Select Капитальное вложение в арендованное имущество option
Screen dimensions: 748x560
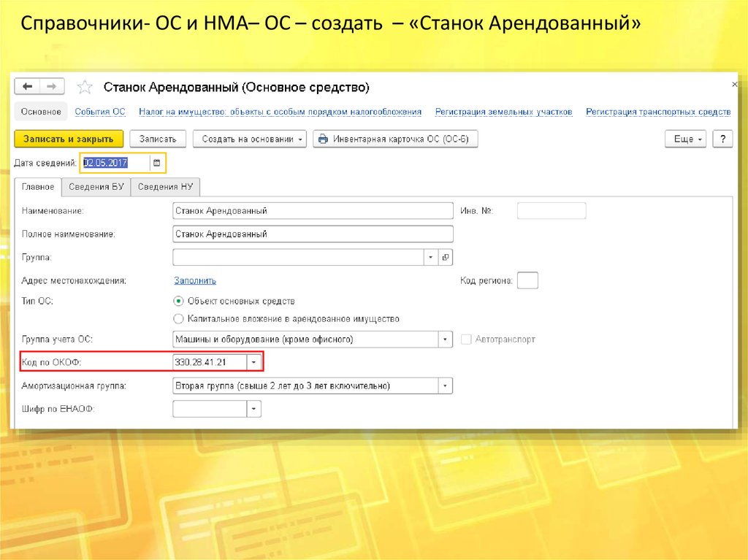point(178,319)
